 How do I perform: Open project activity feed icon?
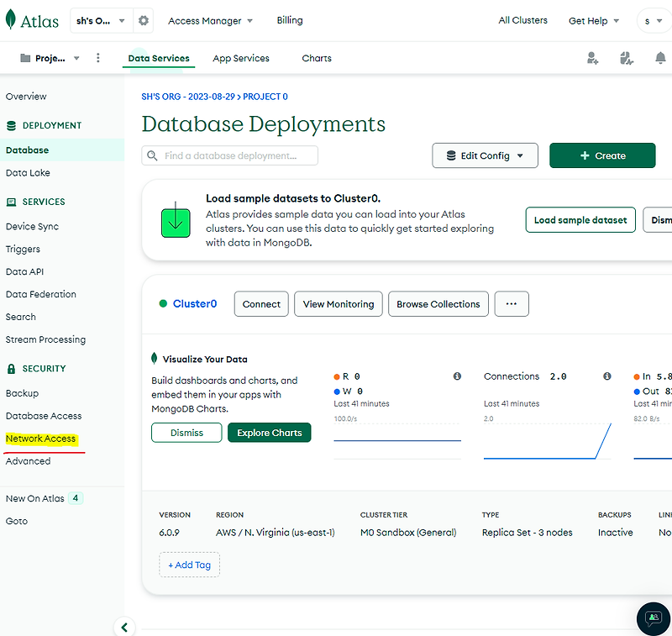[x=626, y=58]
